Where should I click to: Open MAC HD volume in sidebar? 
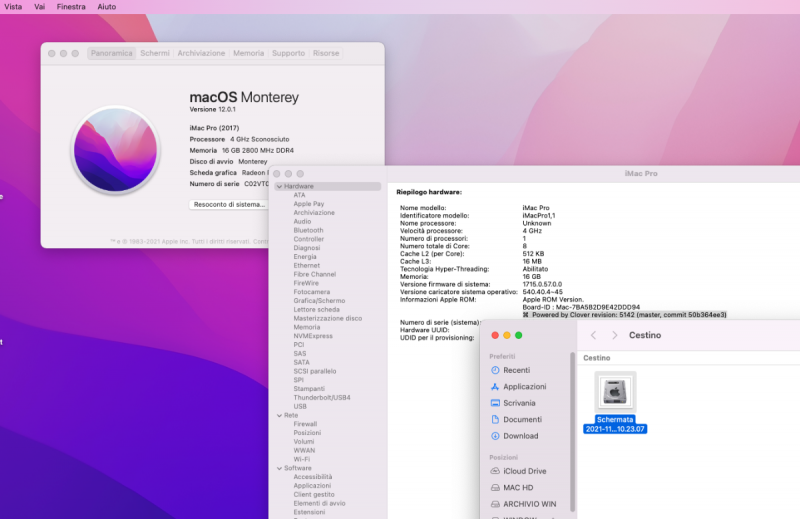(517, 487)
